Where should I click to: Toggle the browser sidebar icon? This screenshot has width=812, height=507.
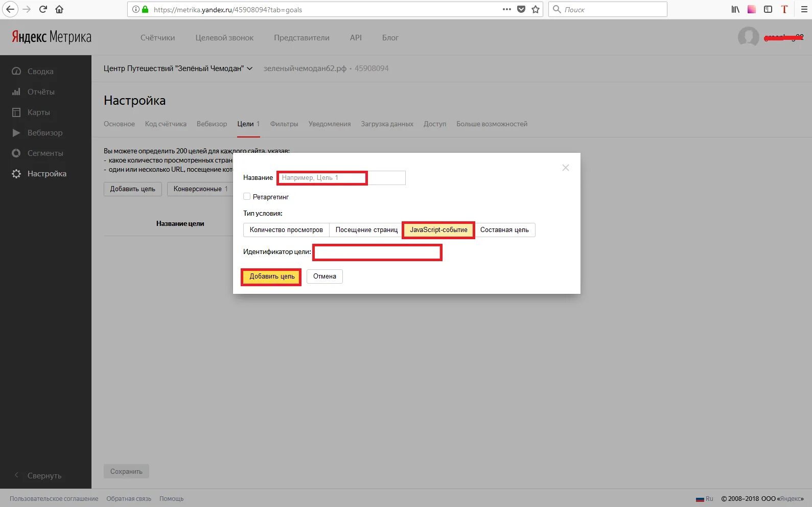[x=768, y=9]
